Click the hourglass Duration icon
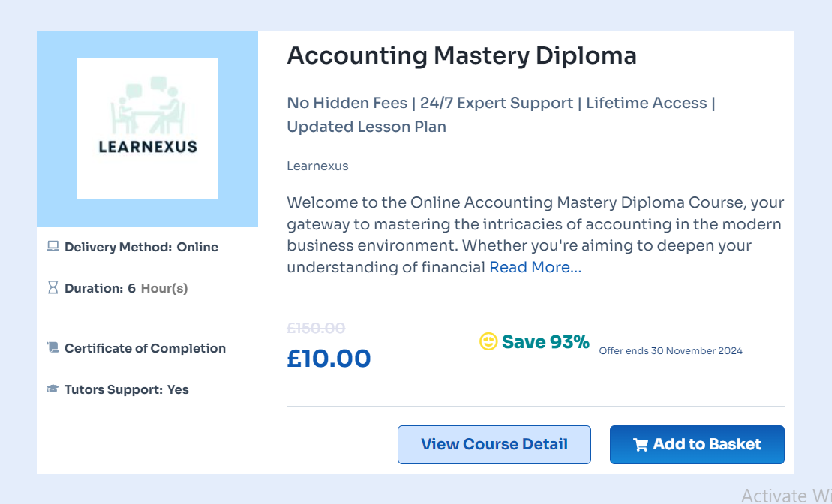Screen dimensions: 832x504 [x=53, y=287]
